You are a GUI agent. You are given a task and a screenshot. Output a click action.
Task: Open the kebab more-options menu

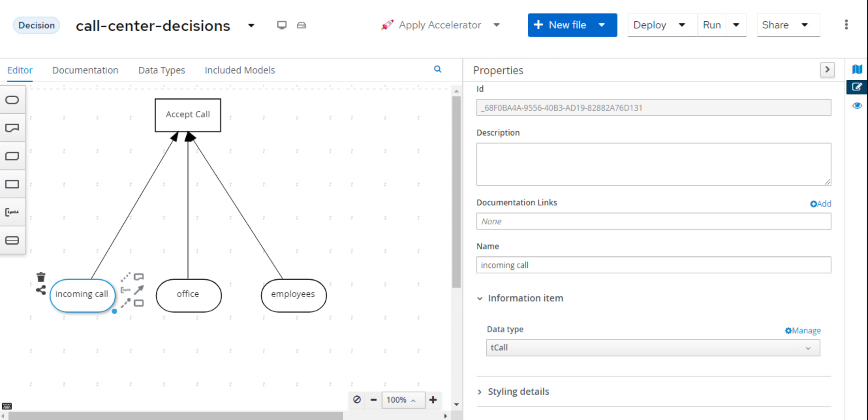(x=846, y=24)
